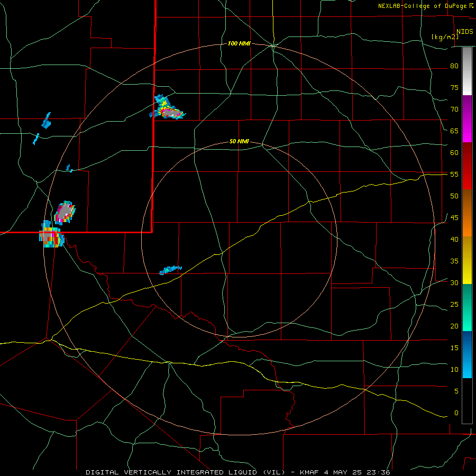
Task: Click the 60 value on the color scale
Action: [x=454, y=153]
